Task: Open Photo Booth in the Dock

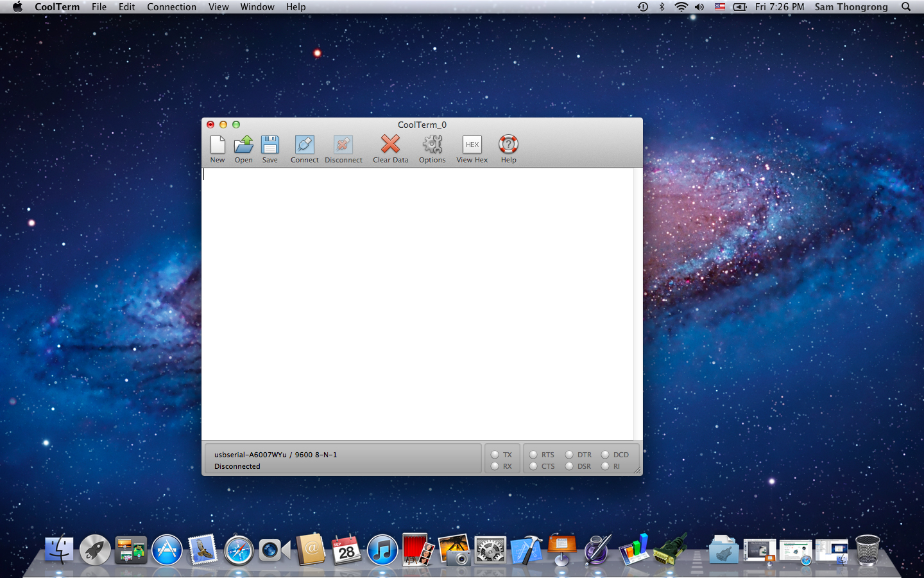Action: (x=418, y=550)
